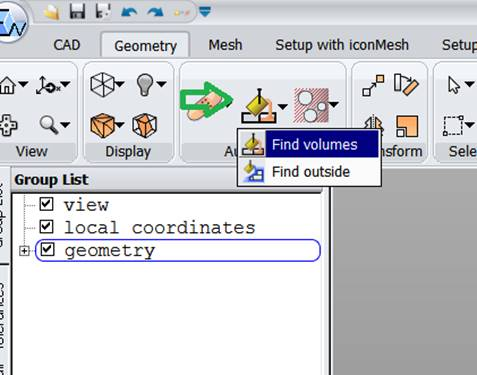Expand the zoom magnifier dropdown arrow
Viewport: 477px width, 375px height.
click(x=65, y=125)
